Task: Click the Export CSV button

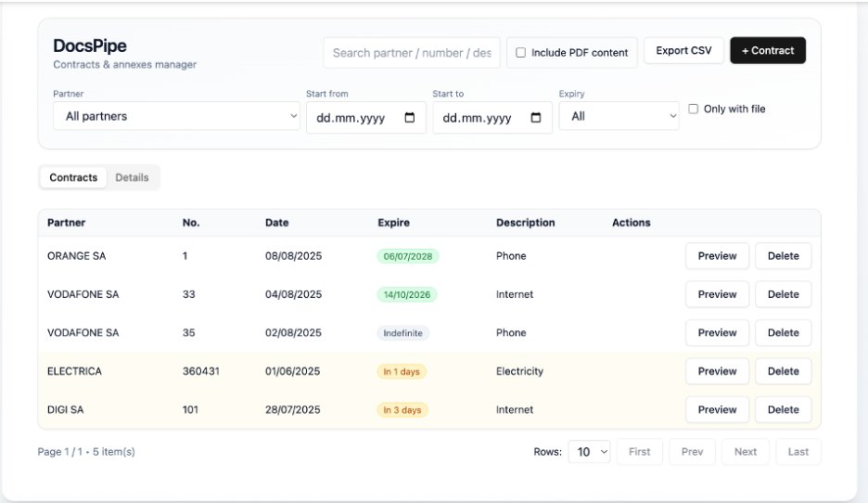Action: point(683,50)
